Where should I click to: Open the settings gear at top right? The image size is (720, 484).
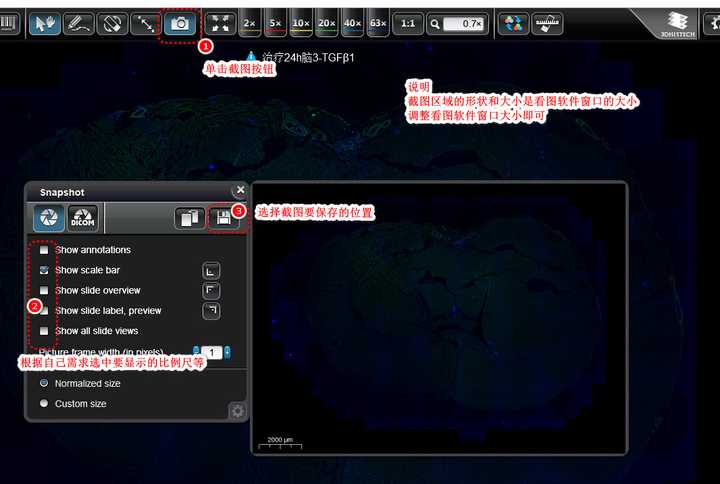click(713, 23)
